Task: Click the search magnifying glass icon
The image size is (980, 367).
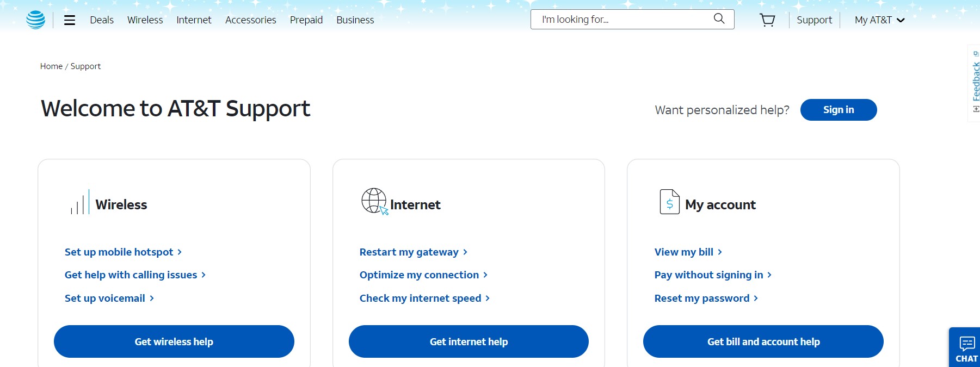Action: coord(718,19)
